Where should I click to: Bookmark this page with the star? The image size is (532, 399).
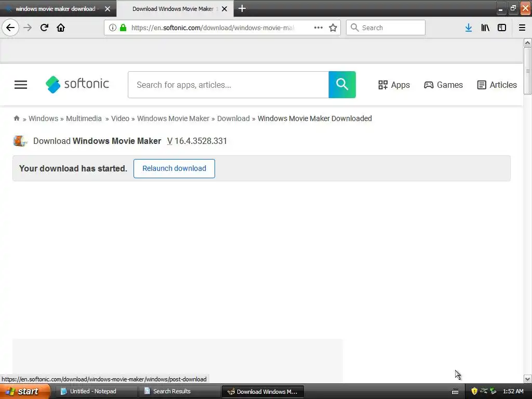333,28
